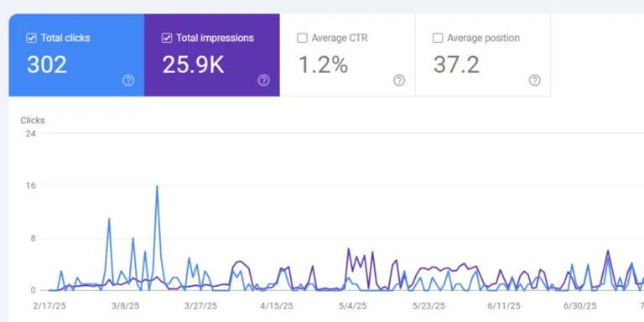The image size is (644, 322).
Task: Open help icon on Total clicks card
Action: tap(128, 80)
